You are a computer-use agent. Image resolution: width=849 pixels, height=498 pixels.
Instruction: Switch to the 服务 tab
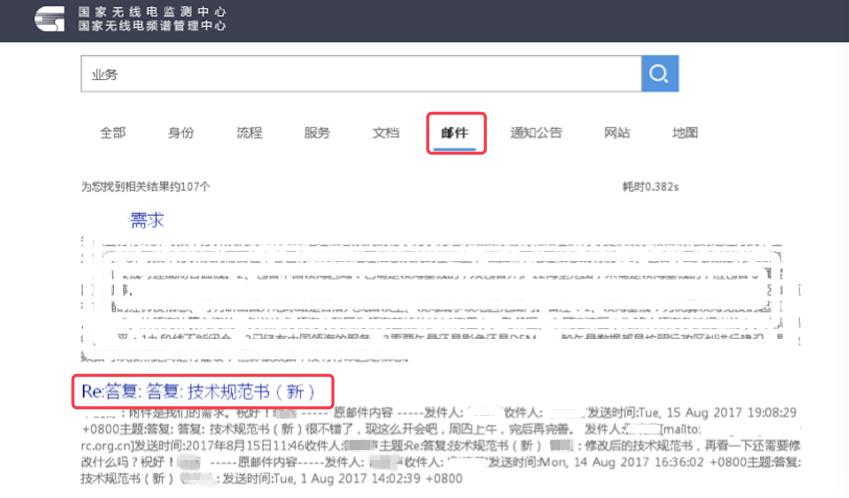click(317, 133)
